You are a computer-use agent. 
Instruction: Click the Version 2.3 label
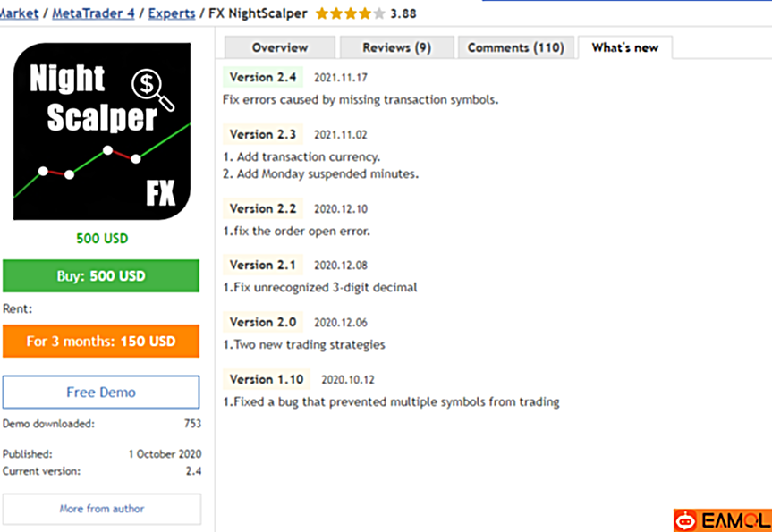[263, 134]
